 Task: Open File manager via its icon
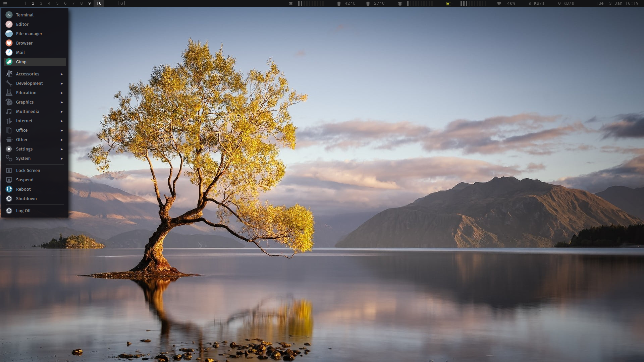[9, 34]
